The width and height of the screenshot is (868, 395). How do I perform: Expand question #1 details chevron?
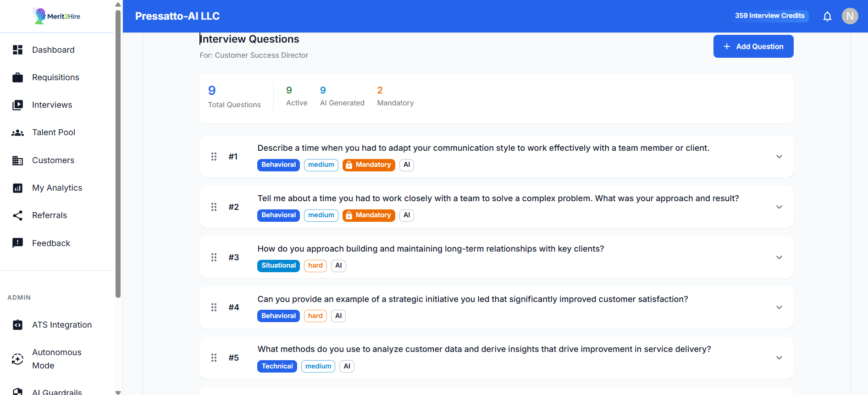coord(779,156)
